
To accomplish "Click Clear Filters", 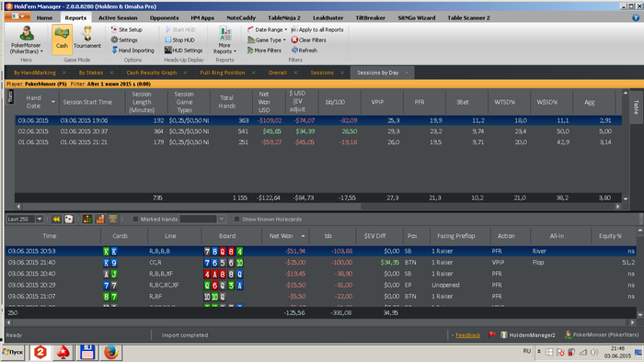I will point(308,40).
